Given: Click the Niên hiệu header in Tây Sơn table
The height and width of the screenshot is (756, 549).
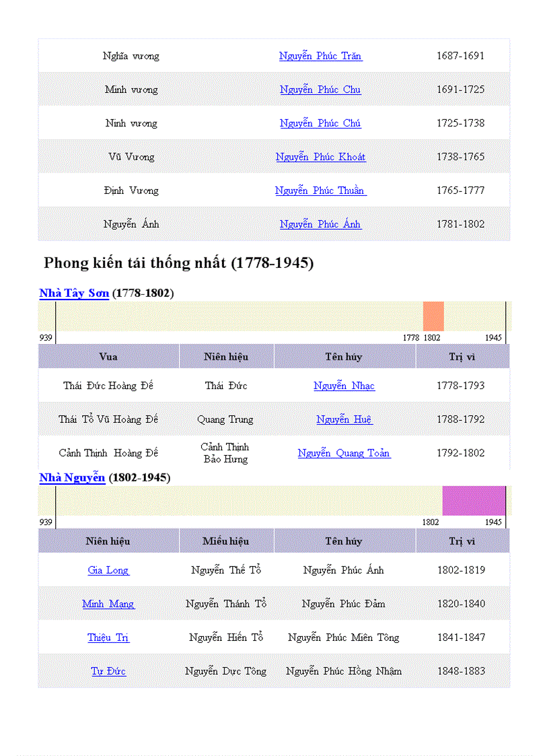Looking at the screenshot, I should click(x=226, y=357).
